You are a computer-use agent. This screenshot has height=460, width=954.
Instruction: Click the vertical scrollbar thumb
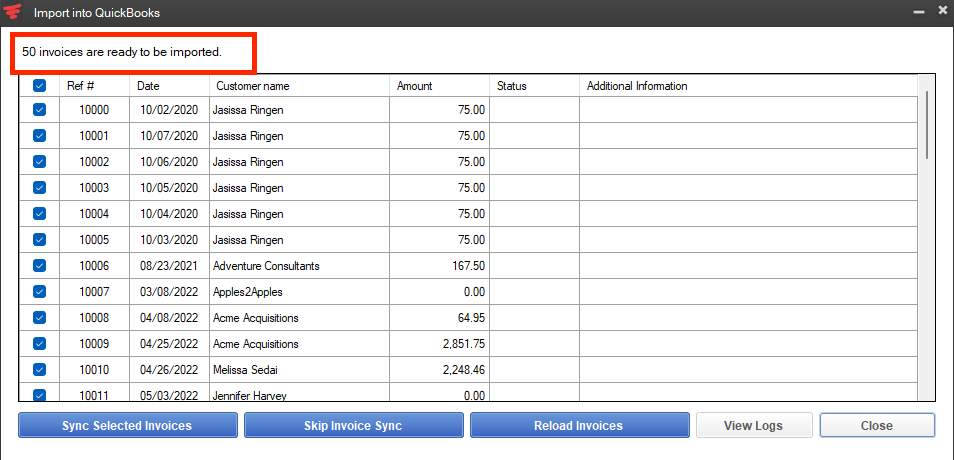pos(927,125)
